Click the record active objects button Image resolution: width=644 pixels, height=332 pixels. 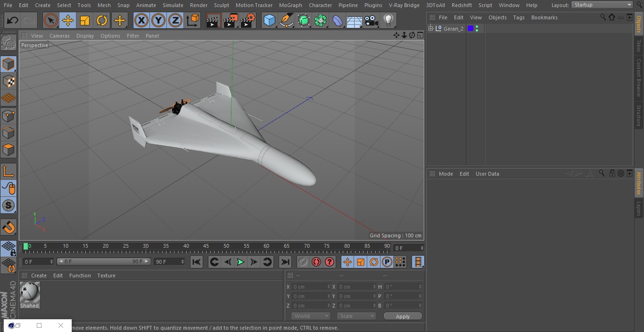[303, 262]
